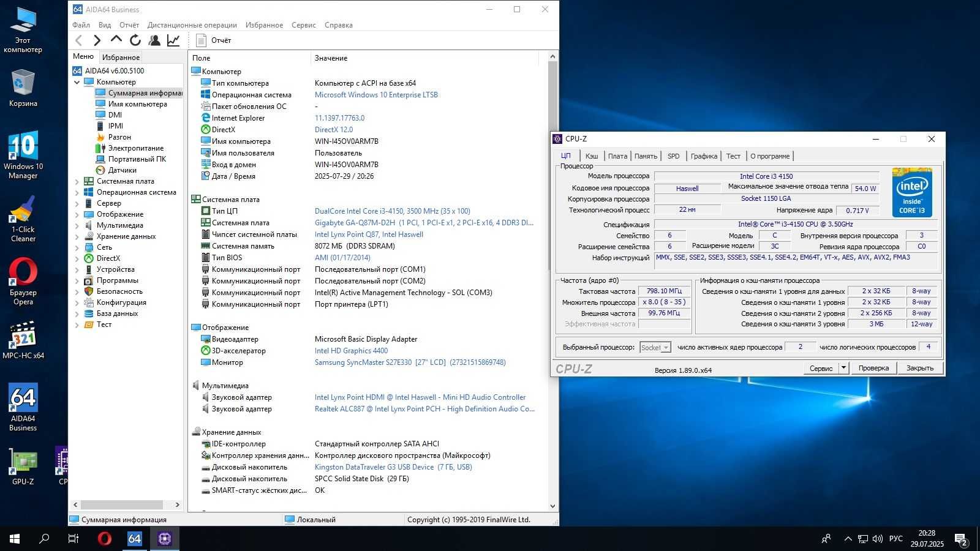Open Сервис dropdown arrow in CPU-Z

(x=843, y=368)
